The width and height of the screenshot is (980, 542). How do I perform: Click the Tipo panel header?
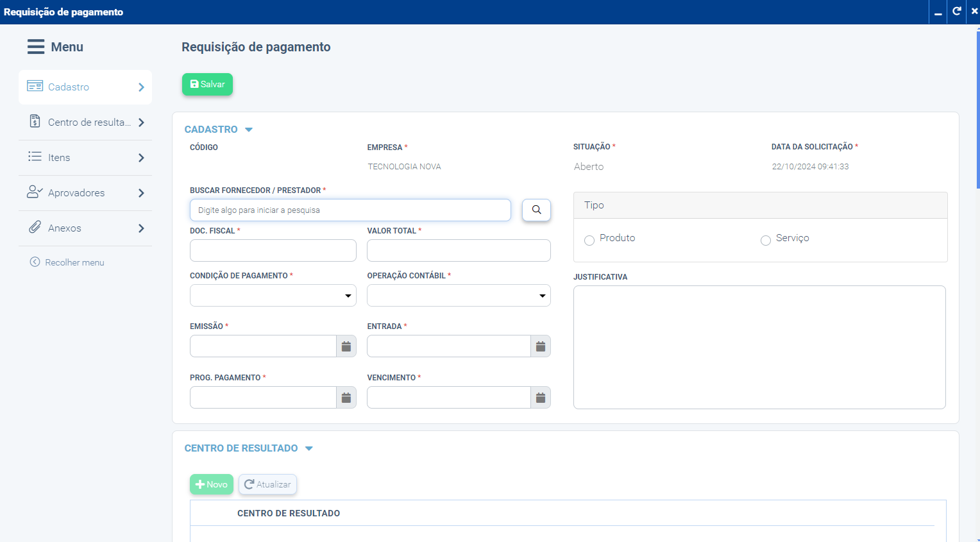(761, 205)
